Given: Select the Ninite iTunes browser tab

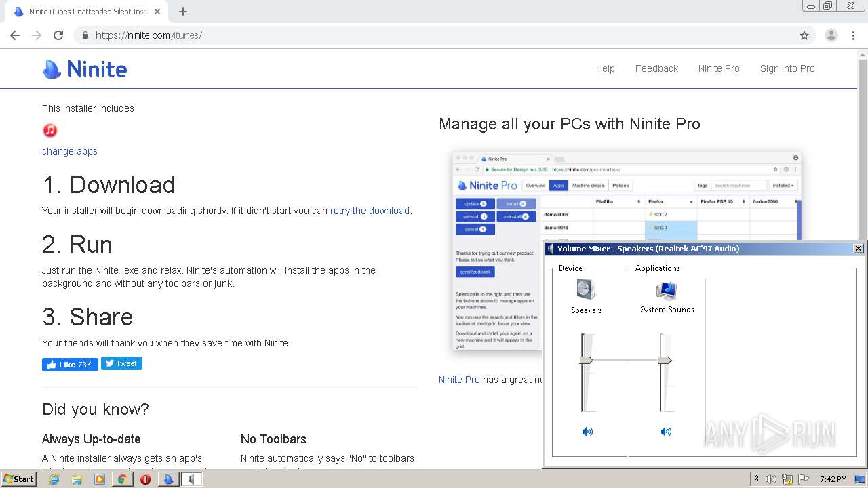Looking at the screenshot, I should coord(88,12).
